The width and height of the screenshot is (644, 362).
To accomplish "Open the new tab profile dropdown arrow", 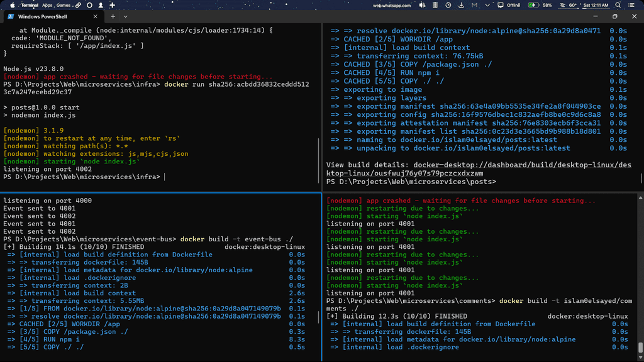I will coord(126,16).
